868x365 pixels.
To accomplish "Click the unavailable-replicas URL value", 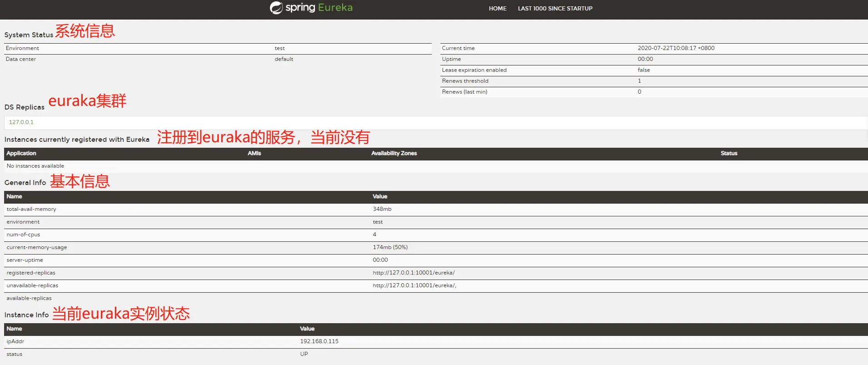I will [x=414, y=286].
